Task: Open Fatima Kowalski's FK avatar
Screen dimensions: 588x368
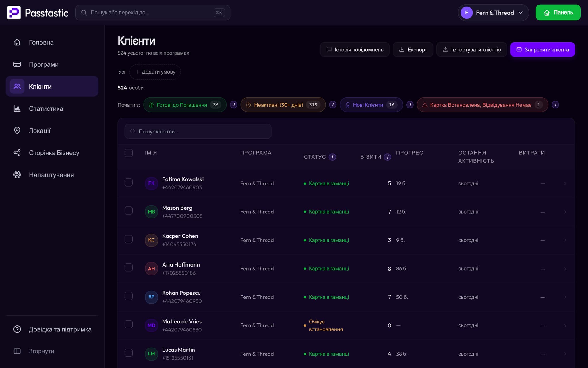Action: [151, 183]
